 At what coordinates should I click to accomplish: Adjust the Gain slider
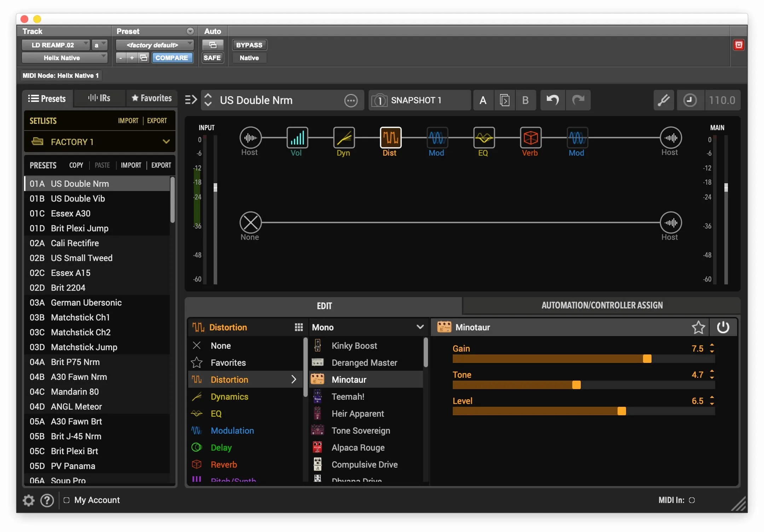pos(584,359)
